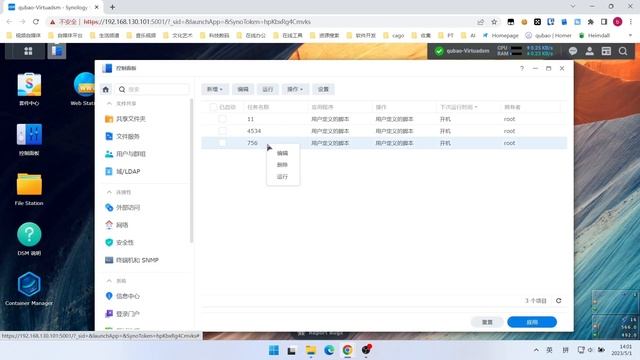Click the DSM search magnifier icon
The width and height of the screenshot is (640, 360).
623,51
